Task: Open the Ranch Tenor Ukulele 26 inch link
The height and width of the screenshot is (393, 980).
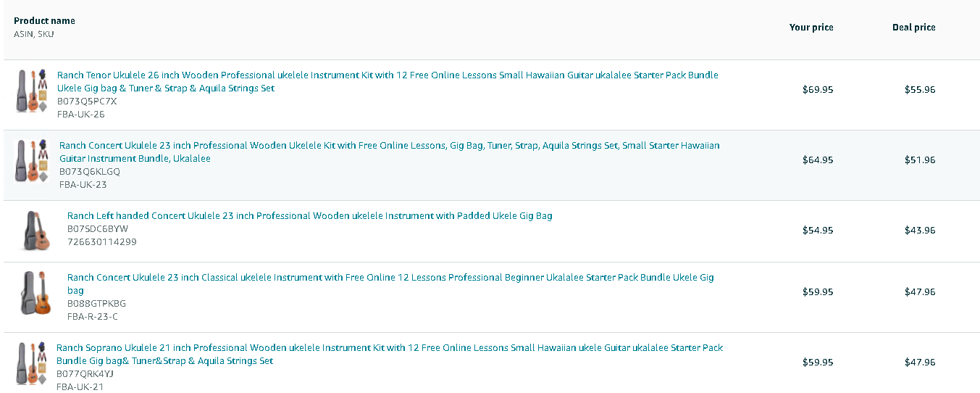Action: pyautogui.click(x=388, y=81)
